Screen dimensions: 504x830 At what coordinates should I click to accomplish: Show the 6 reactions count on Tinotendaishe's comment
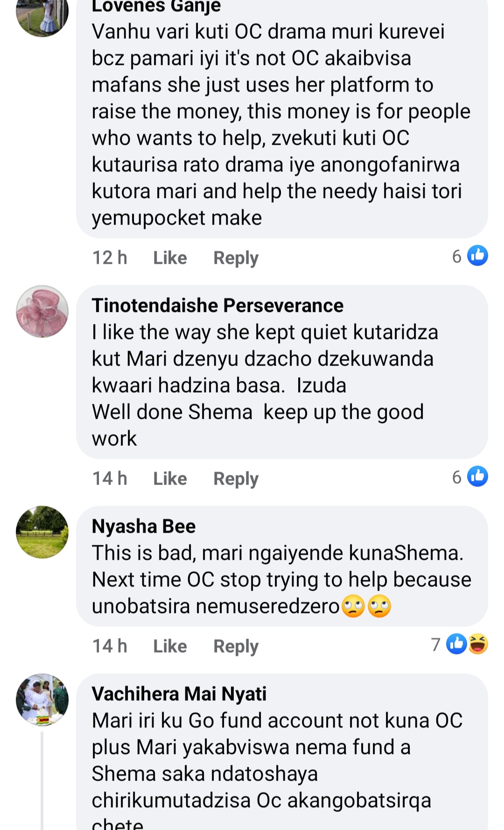456,477
